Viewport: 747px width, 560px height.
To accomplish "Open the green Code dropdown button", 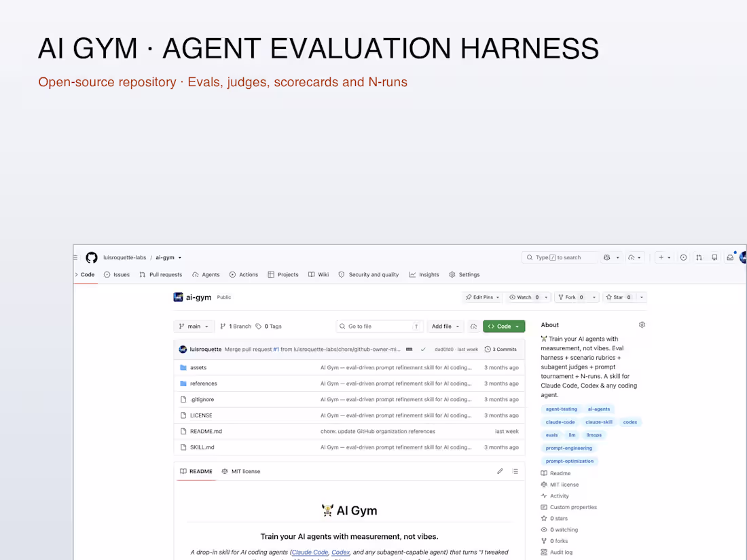I will (504, 326).
